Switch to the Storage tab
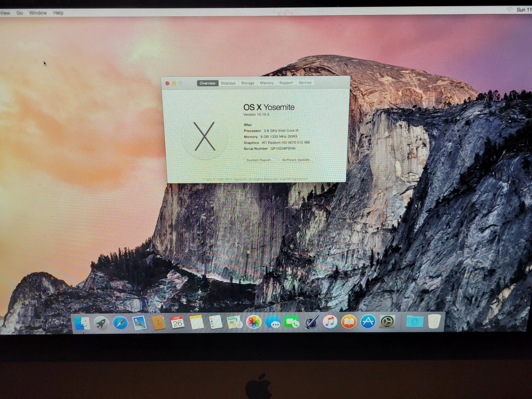The height and width of the screenshot is (399, 532). (x=247, y=83)
